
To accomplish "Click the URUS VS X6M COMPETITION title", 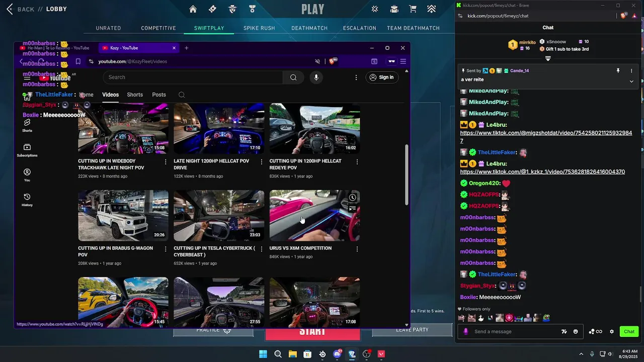I will (300, 248).
